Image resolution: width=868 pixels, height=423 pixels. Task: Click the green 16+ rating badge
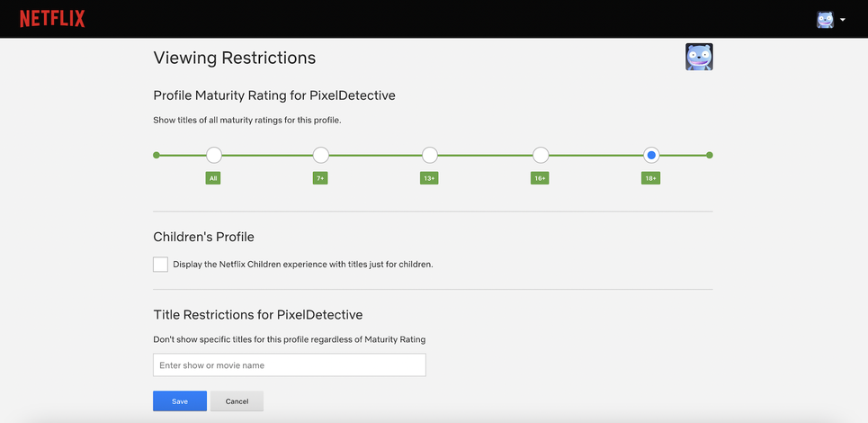click(540, 178)
